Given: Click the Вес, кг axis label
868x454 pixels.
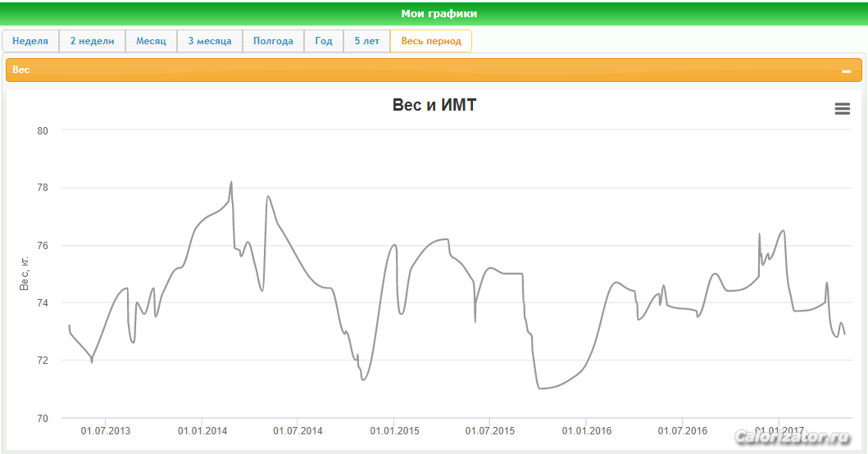Looking at the screenshot, I should coord(25,272).
